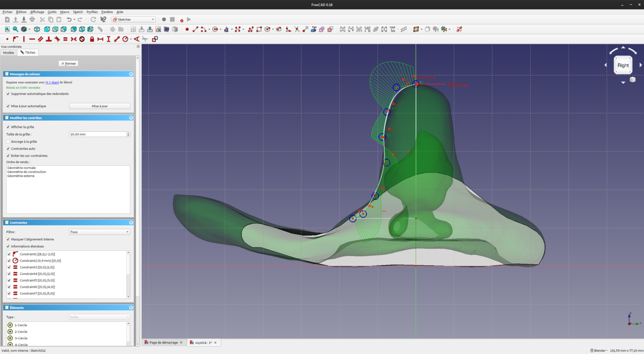Image resolution: width=644 pixels, height=354 pixels.
Task: Apply the Perpendicular constraint tool
Action: point(49,39)
